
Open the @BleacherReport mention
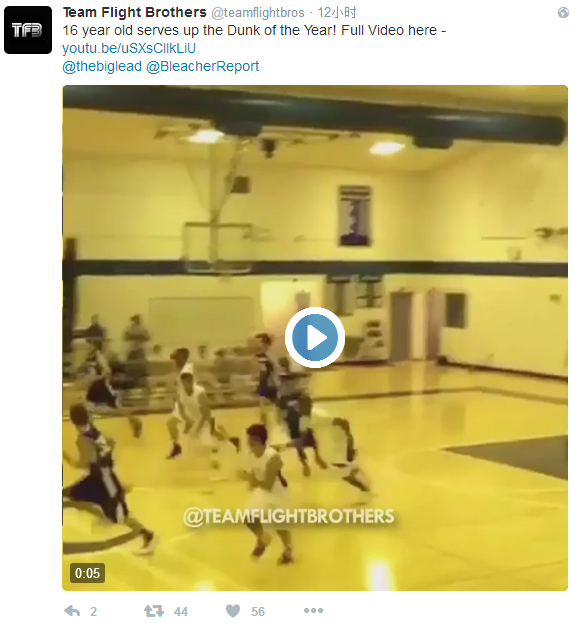click(202, 66)
